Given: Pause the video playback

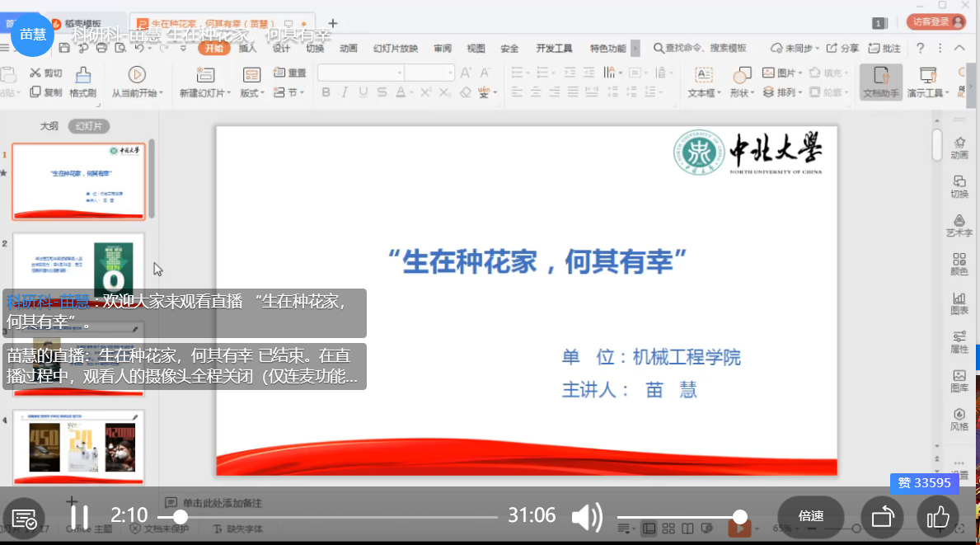Looking at the screenshot, I should [79, 517].
